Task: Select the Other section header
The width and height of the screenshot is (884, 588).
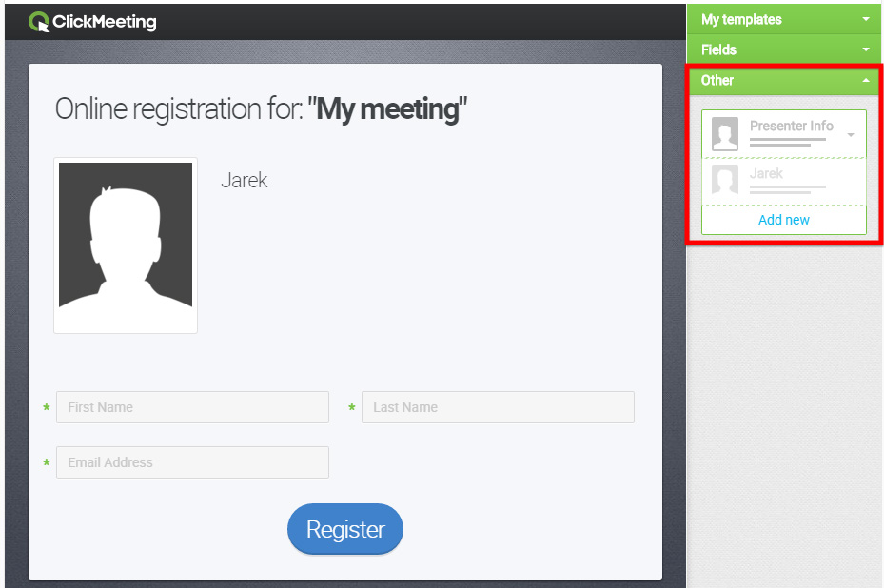Action: [784, 80]
